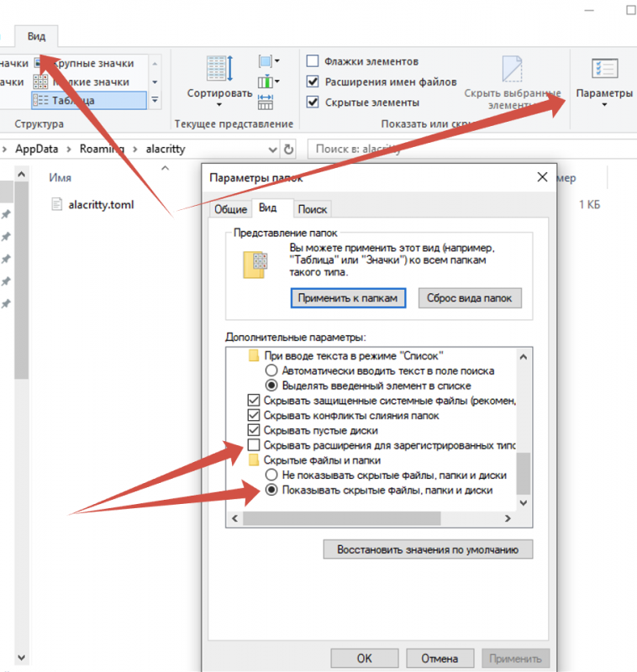637x672 pixels.
Task: Click При вводе текста в режиме Список row
Action: (x=345, y=355)
